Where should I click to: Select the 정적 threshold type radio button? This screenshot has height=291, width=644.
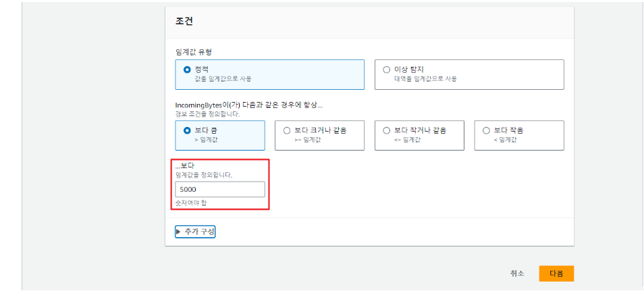[x=187, y=70]
